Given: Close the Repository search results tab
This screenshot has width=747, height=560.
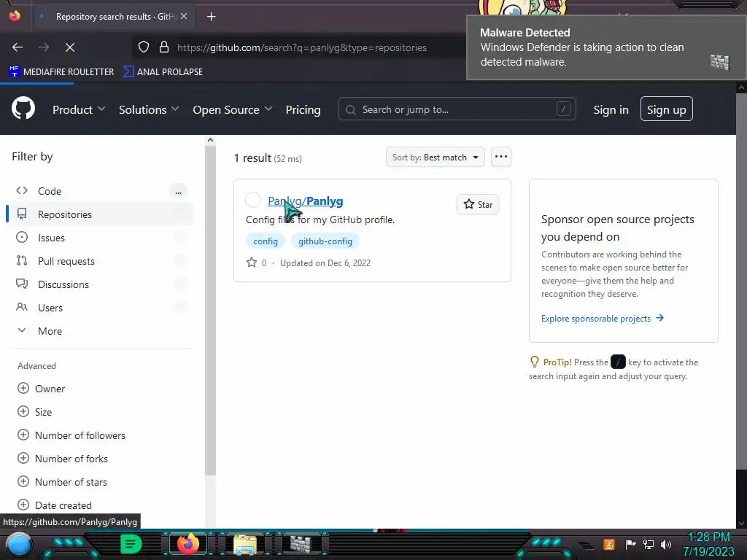Looking at the screenshot, I should click(184, 16).
